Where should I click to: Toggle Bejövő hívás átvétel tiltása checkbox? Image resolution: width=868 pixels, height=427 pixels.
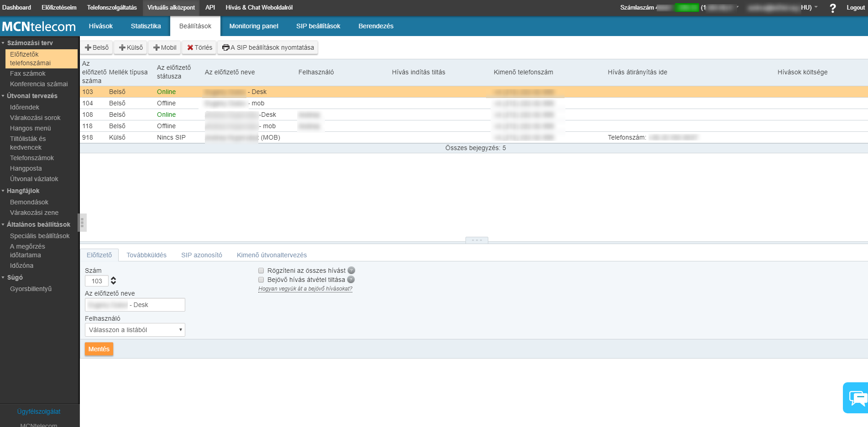261,280
